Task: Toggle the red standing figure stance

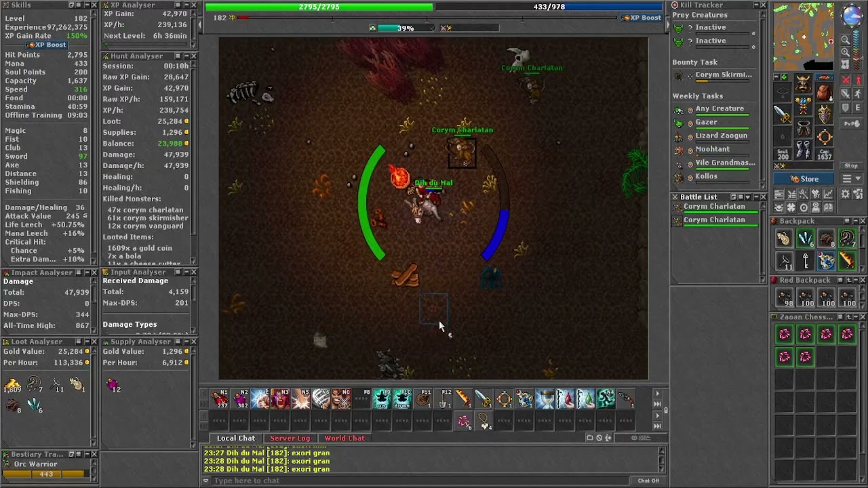Action: click(x=858, y=80)
